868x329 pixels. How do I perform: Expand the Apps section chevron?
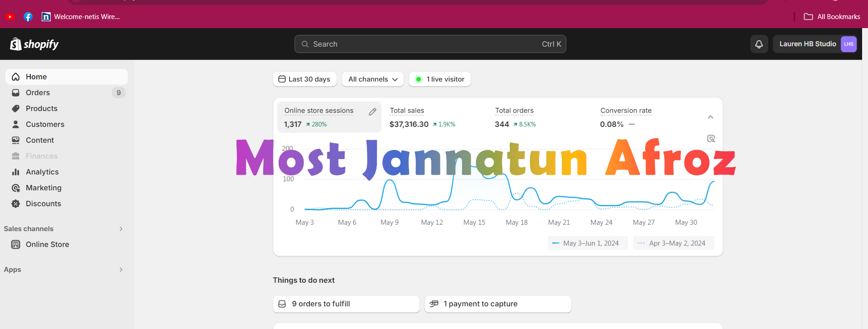coord(121,270)
